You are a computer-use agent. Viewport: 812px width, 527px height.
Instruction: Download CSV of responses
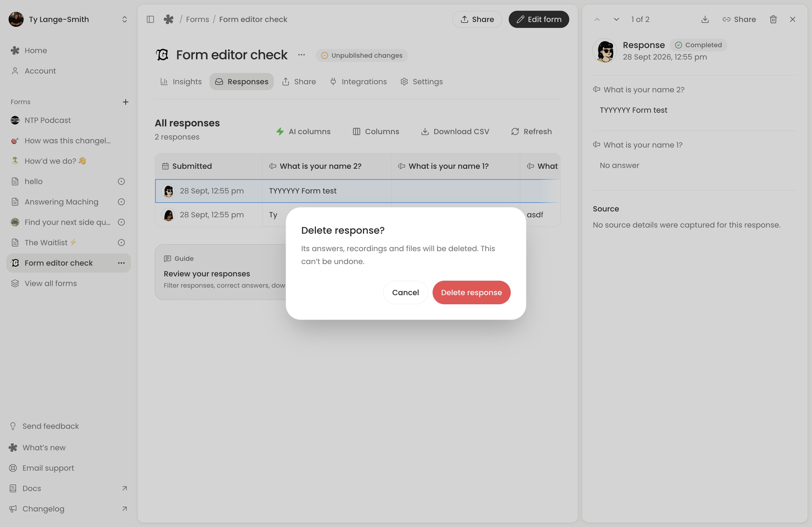click(x=455, y=131)
